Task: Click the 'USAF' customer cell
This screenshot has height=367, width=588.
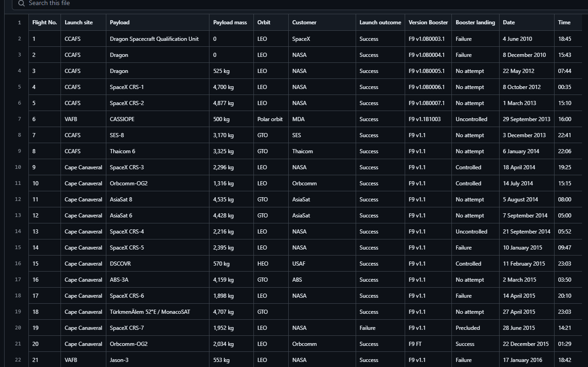Action: pyautogui.click(x=299, y=264)
